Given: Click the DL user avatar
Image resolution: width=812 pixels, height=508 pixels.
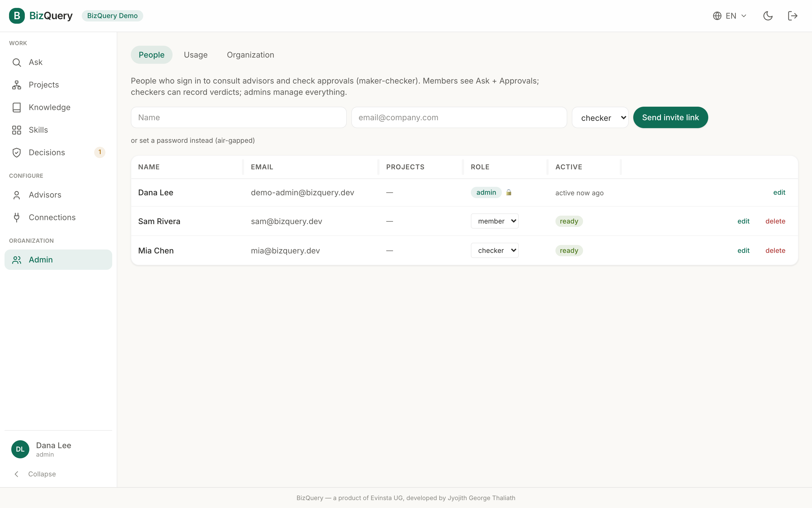Looking at the screenshot, I should click(x=20, y=449).
